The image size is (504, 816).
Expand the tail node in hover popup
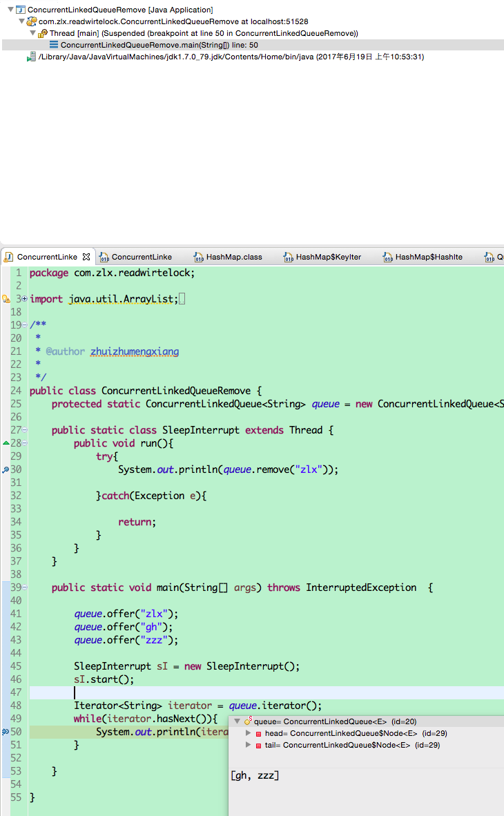pyautogui.click(x=249, y=745)
